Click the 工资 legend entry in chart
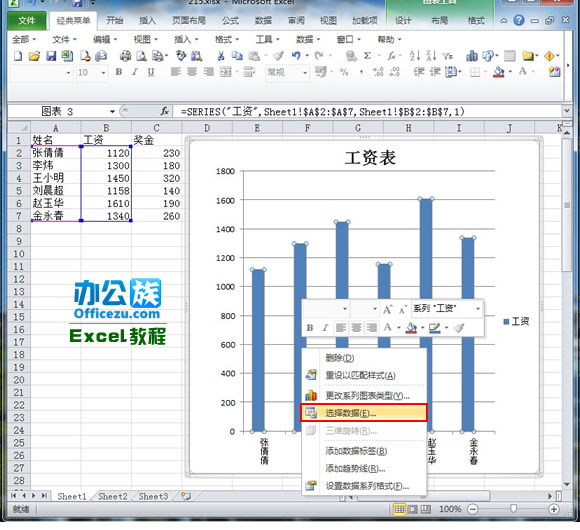 [516, 321]
